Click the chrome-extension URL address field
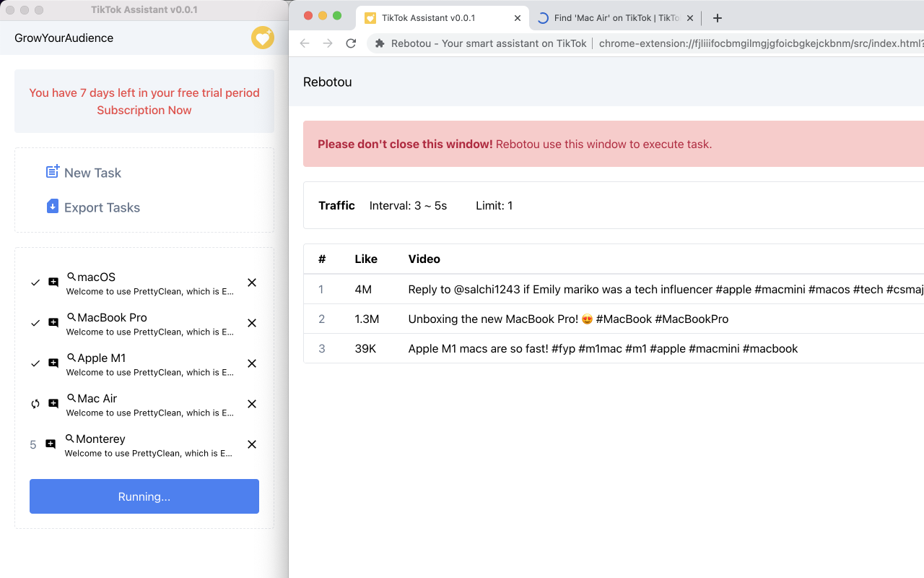 coord(762,43)
